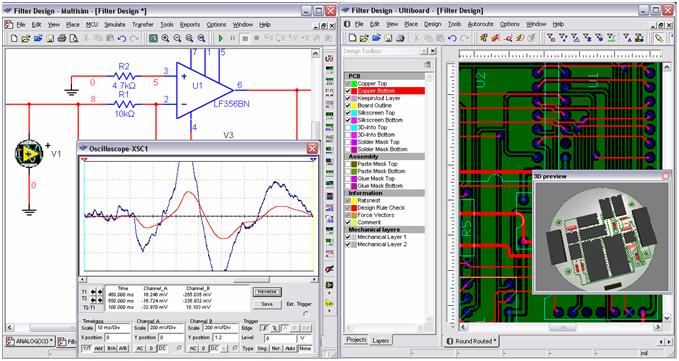Viewport: 679px width, 361px height.
Task: Click the Print icon in Multisim toolbar
Action: 62,39
